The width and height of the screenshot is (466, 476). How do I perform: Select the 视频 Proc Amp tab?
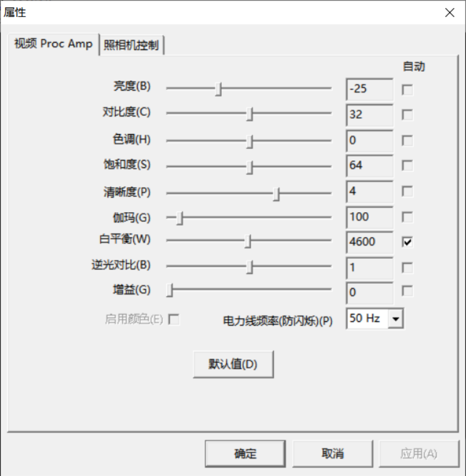tap(53, 44)
